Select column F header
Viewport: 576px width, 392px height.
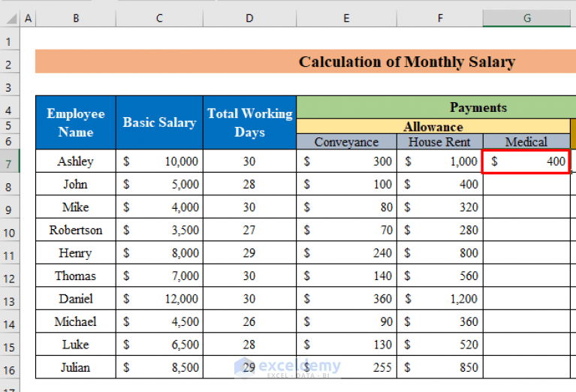(x=440, y=18)
